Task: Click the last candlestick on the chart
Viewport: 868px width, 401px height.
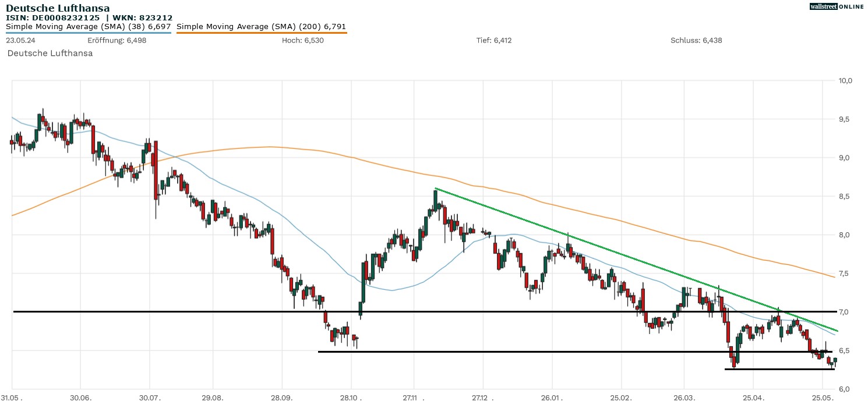Action: 835,361
